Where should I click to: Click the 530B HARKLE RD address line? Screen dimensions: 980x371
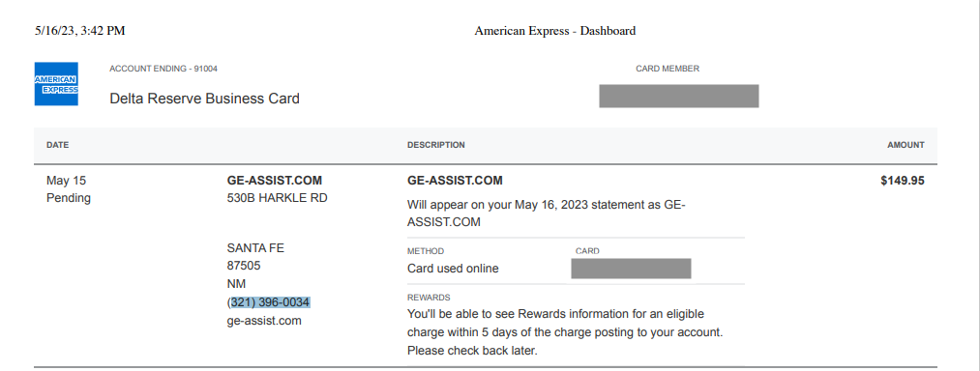pyautogui.click(x=277, y=199)
